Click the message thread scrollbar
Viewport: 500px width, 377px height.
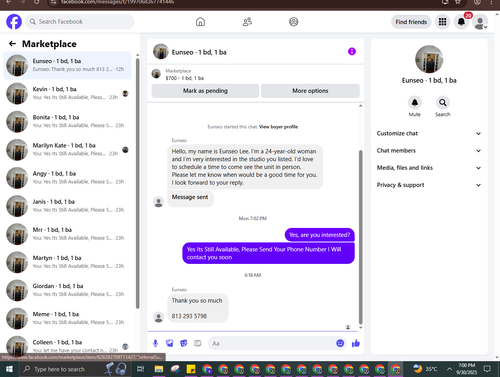click(360, 237)
